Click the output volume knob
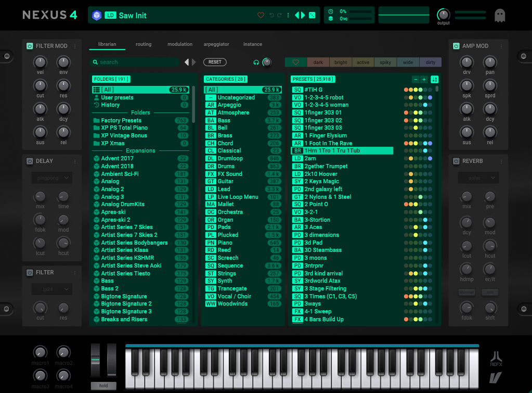Image resolution: width=532 pixels, height=393 pixels. (444, 15)
